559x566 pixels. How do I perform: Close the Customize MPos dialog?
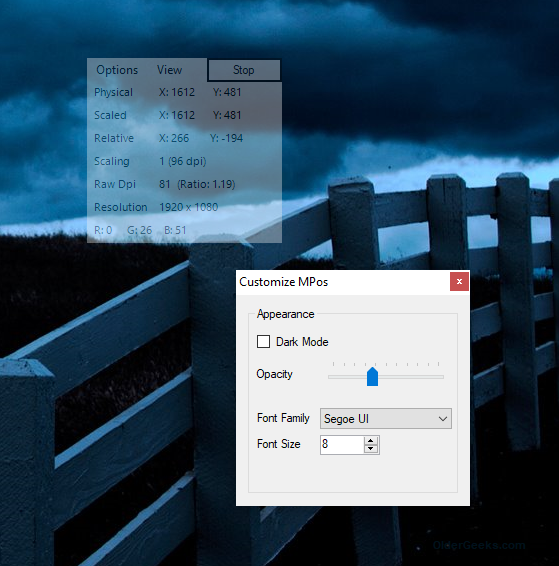[x=459, y=282]
